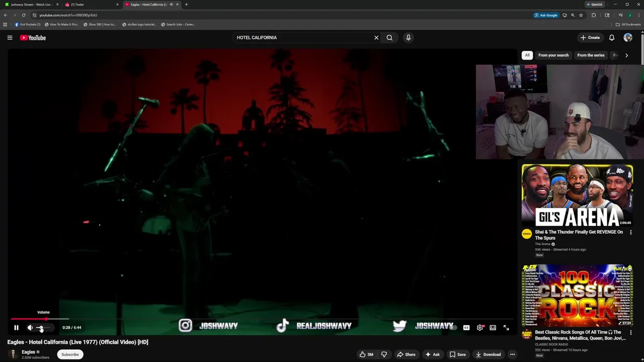644x362 pixels.
Task: Open Shai & The Thunder video title
Action: click(x=579, y=235)
